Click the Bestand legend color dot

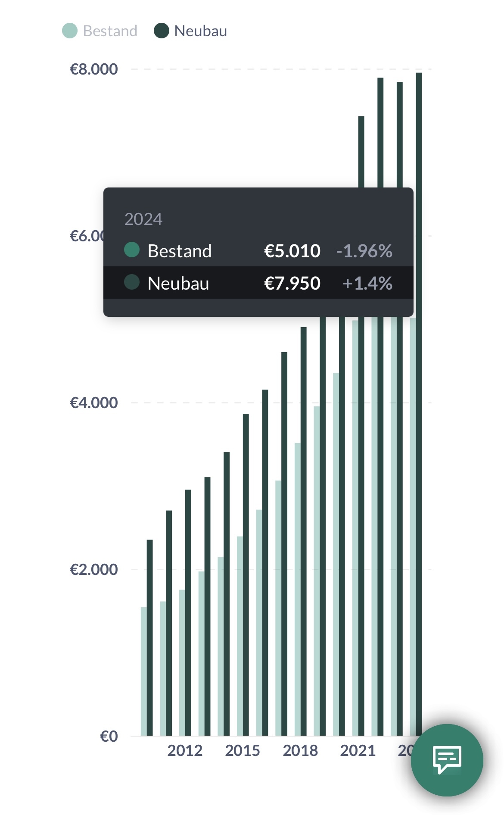pyautogui.click(x=70, y=31)
